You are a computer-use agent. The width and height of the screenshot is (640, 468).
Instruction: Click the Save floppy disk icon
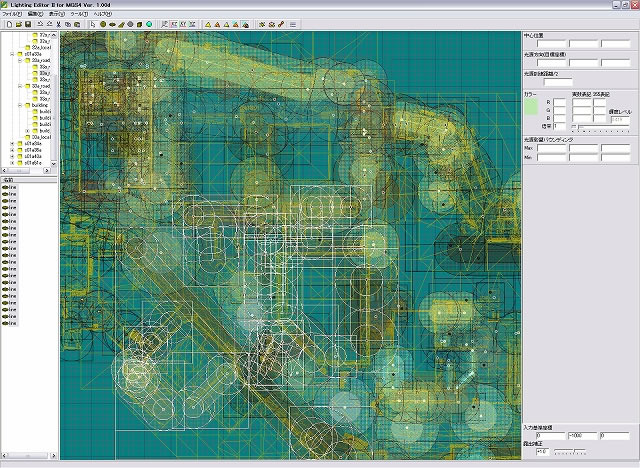[x=27, y=23]
